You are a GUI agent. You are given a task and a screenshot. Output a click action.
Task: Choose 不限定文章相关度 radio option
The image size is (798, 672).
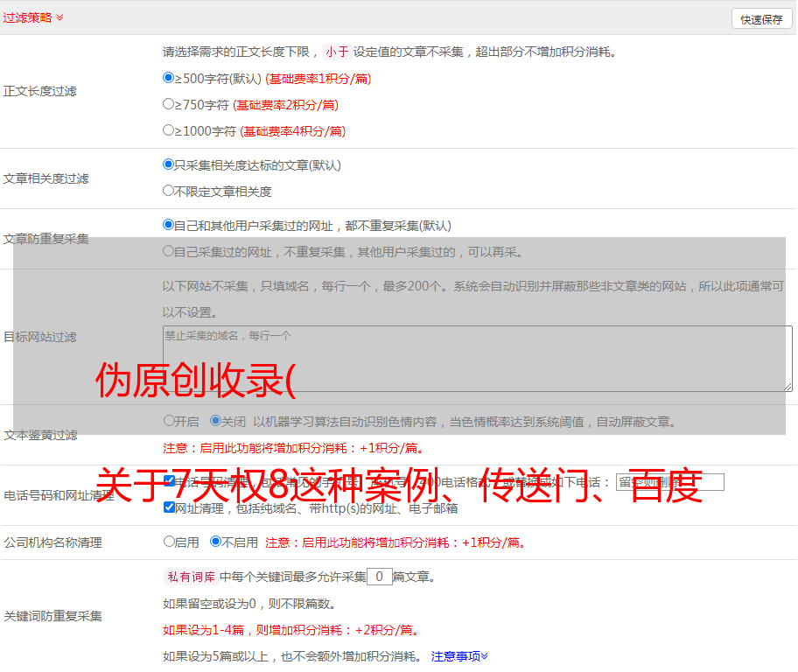(169, 191)
